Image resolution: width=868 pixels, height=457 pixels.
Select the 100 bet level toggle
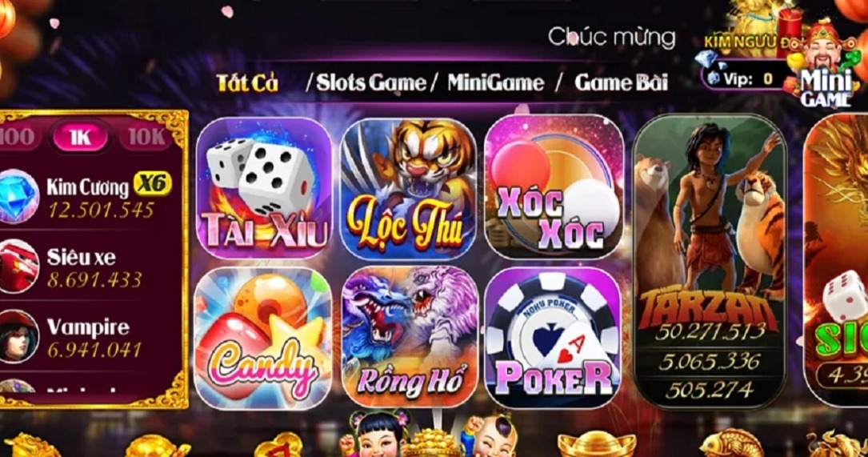(17, 136)
